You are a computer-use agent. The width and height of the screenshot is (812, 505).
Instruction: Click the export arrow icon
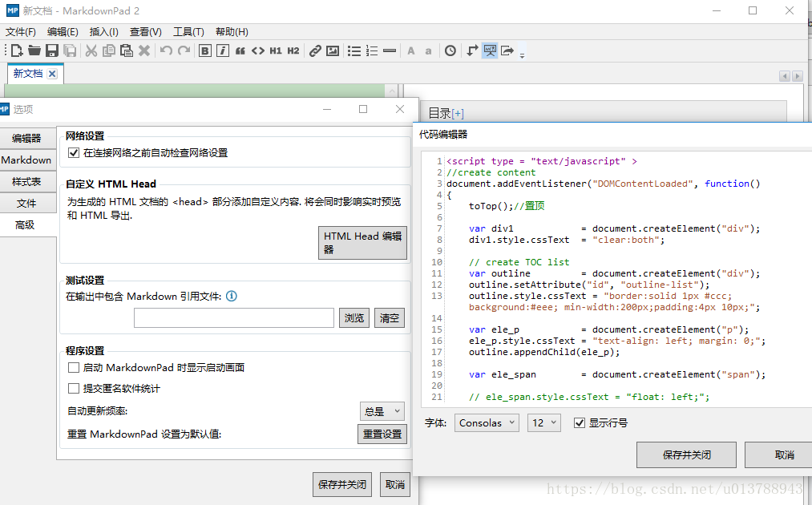(x=507, y=50)
